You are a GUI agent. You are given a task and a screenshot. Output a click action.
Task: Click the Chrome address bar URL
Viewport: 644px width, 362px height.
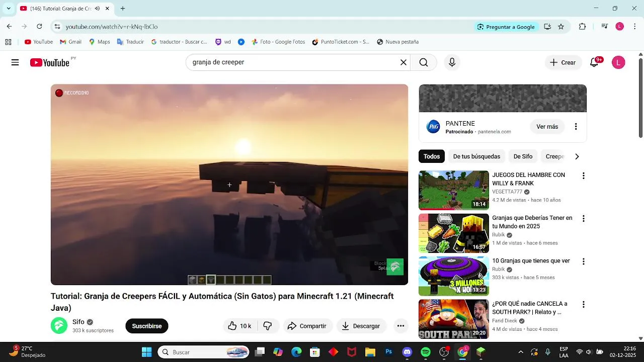pos(112,27)
